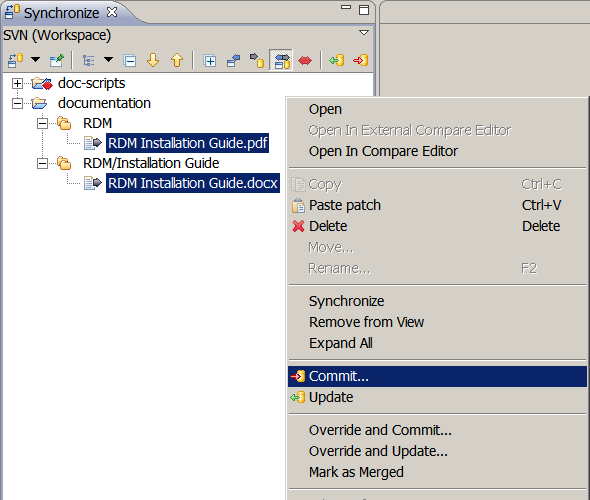
Task: Toggle Incoming/Outgoing mode icon
Action: click(x=282, y=60)
